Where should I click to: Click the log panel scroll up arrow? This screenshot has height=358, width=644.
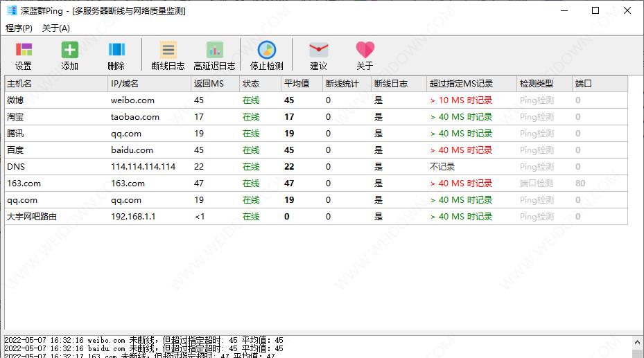(638, 342)
